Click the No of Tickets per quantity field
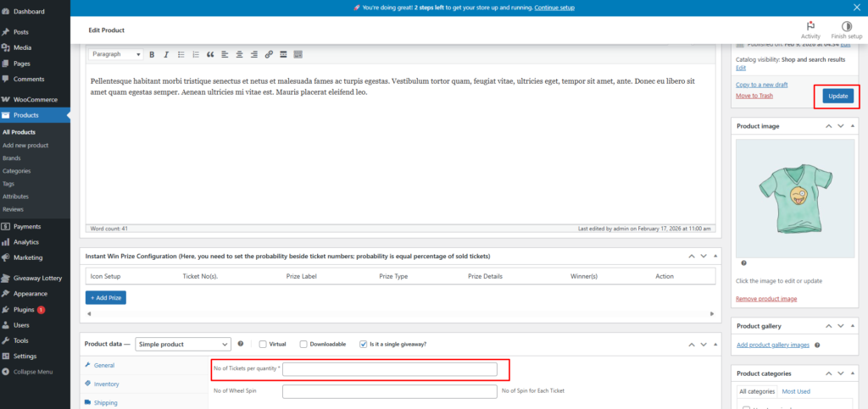868x409 pixels. (389, 369)
